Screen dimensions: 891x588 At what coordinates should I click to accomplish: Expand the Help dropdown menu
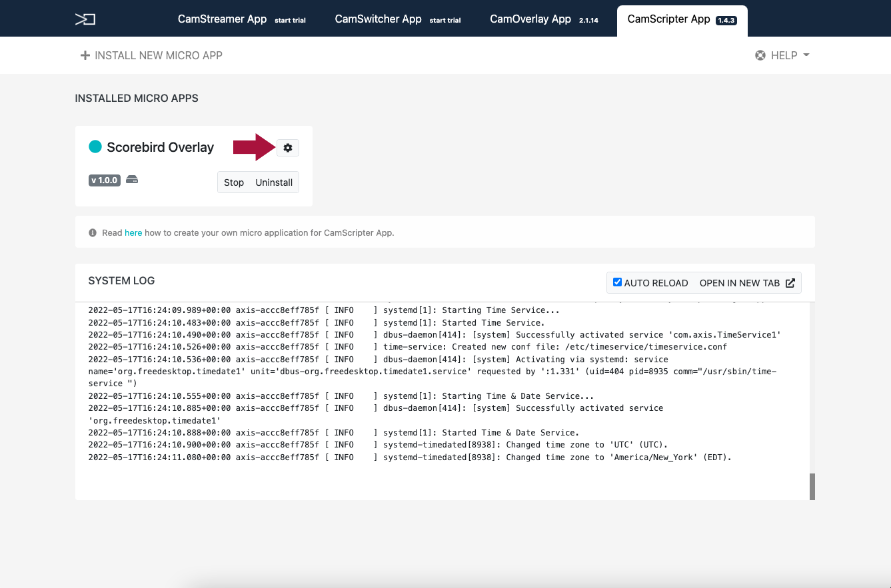click(782, 55)
